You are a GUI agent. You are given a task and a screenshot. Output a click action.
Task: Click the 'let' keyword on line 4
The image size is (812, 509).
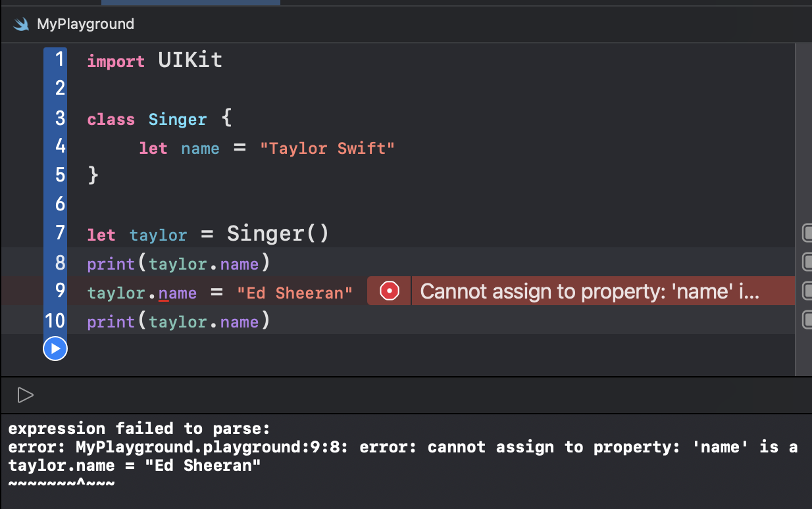pyautogui.click(x=153, y=149)
